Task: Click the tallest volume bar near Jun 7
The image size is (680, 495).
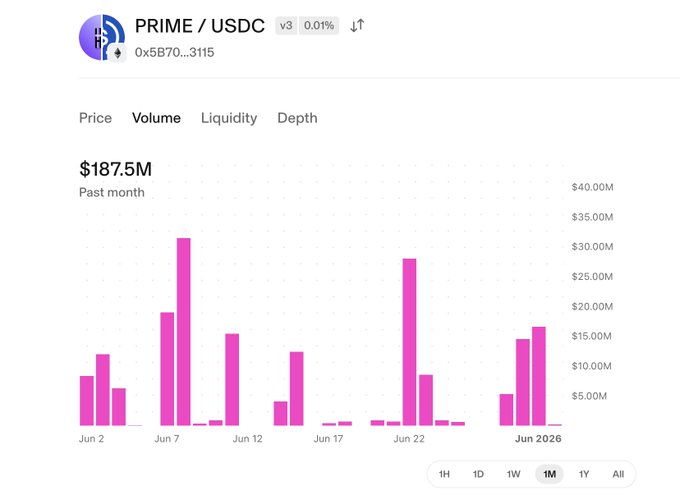Action: pyautogui.click(x=183, y=332)
